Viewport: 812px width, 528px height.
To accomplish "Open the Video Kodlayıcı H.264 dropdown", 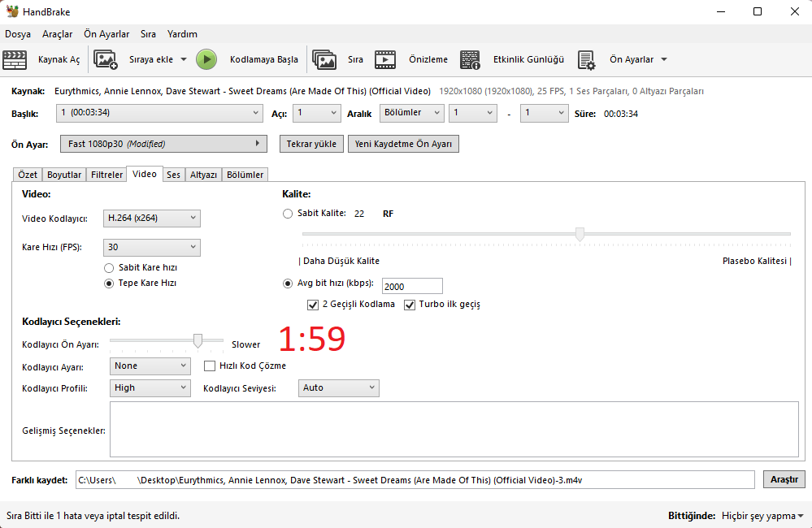I will (x=152, y=219).
